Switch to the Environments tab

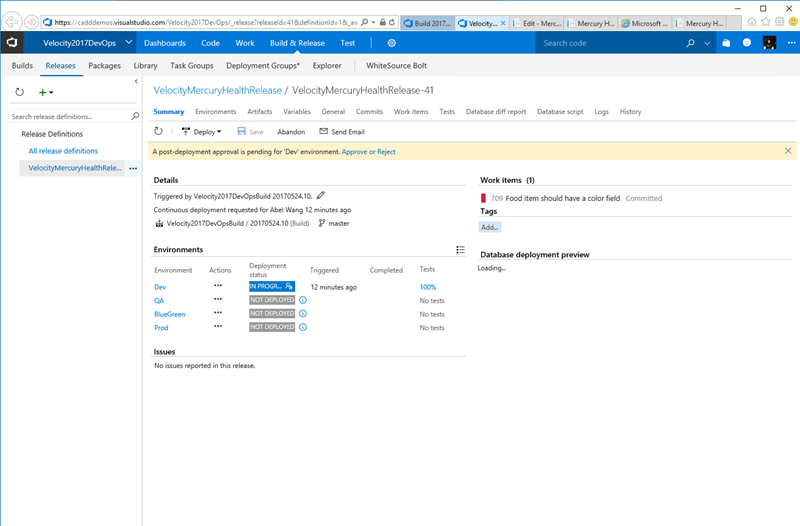click(x=215, y=112)
